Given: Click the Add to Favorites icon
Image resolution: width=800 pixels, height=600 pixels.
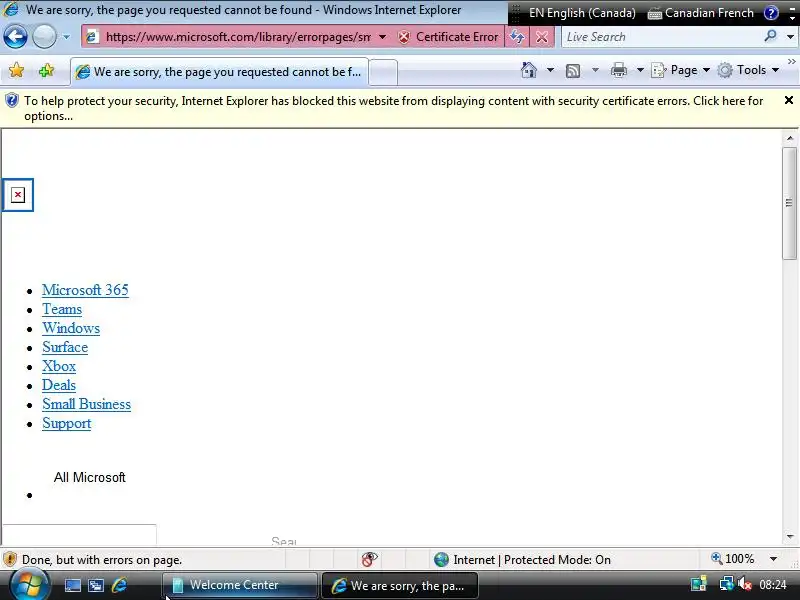Looking at the screenshot, I should point(46,70).
